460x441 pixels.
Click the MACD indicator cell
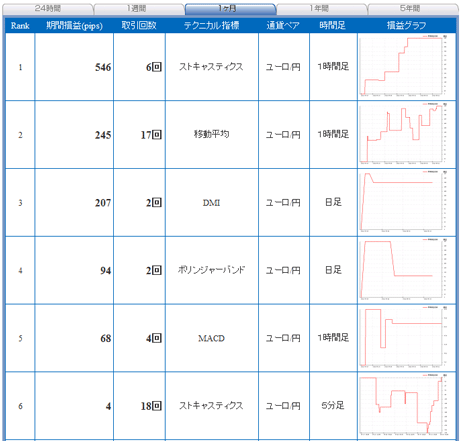pos(211,338)
